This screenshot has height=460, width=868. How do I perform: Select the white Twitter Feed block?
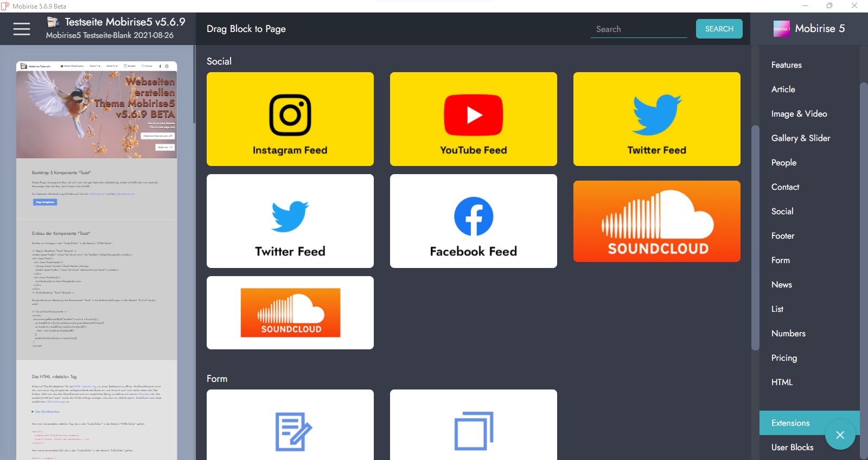click(x=290, y=221)
